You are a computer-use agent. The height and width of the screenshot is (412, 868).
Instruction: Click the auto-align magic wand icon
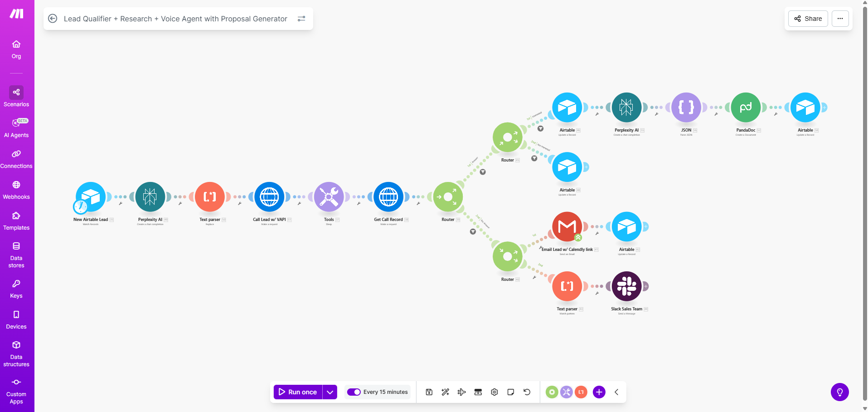(446, 392)
